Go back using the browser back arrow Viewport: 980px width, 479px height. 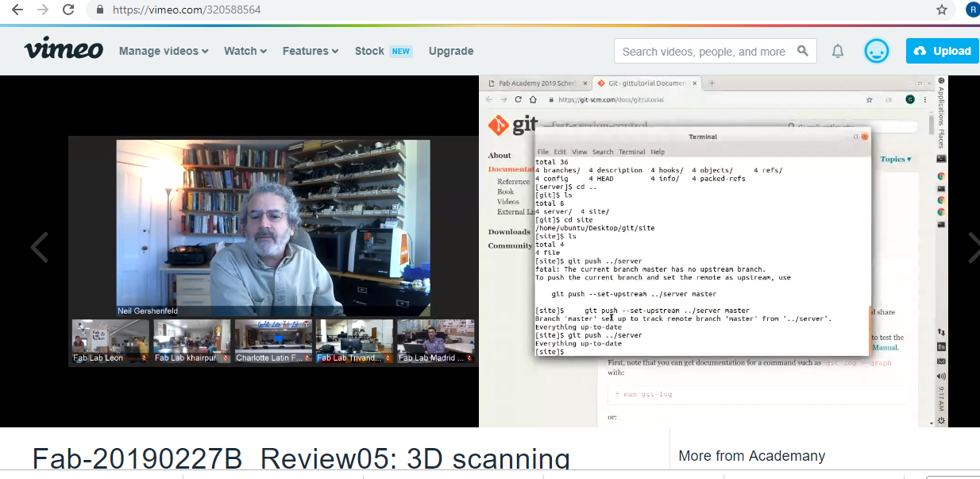tap(17, 10)
